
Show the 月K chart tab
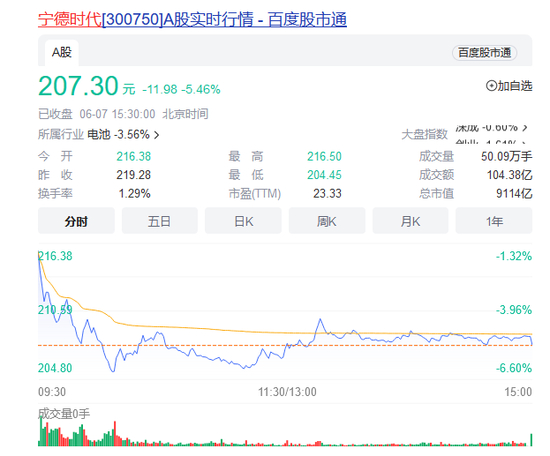pyautogui.click(x=410, y=221)
